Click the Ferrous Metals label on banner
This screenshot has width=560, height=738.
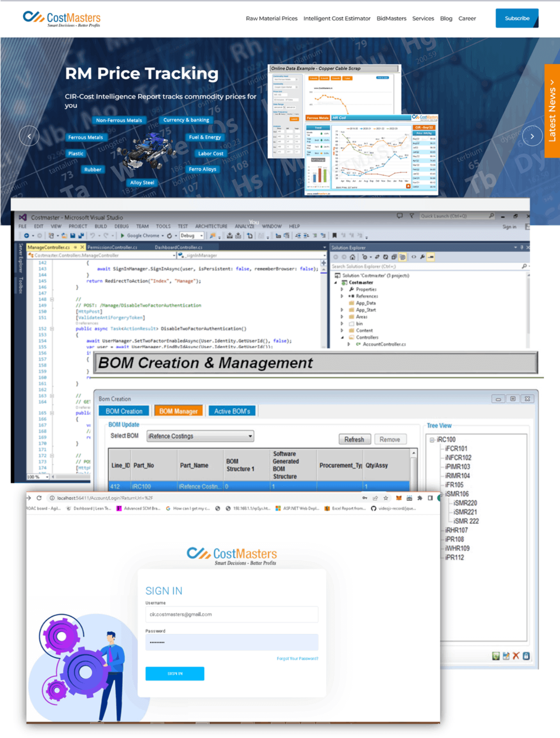(x=86, y=137)
